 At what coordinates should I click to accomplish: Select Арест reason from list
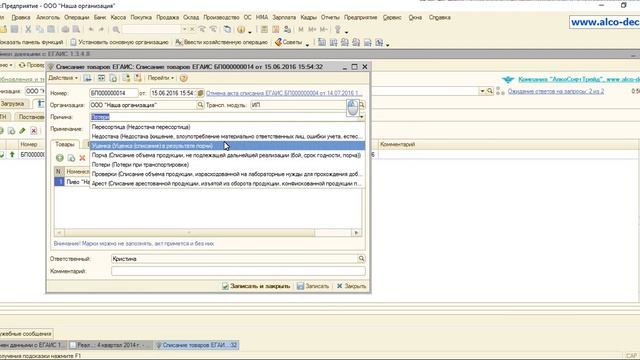click(227, 183)
